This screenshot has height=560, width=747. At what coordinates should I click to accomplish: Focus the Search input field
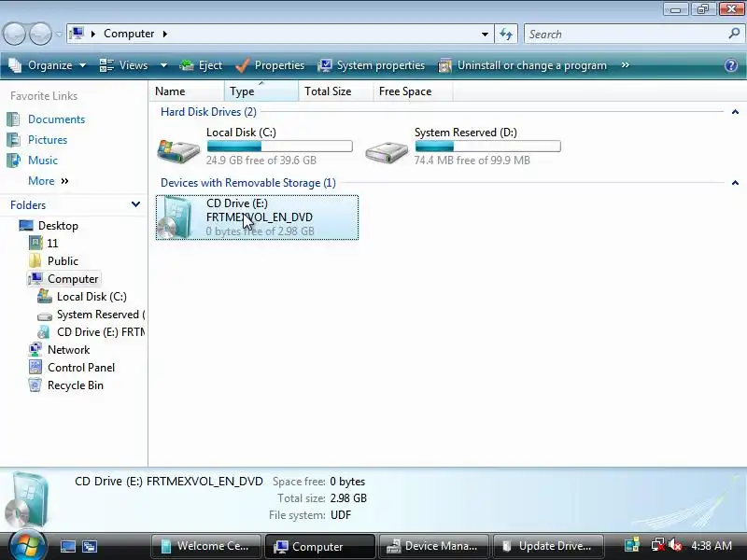(x=626, y=35)
